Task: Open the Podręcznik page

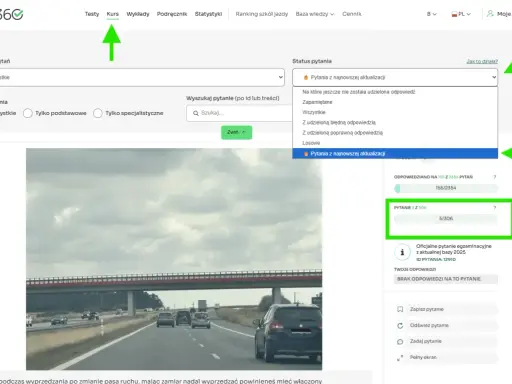Action: tap(172, 14)
